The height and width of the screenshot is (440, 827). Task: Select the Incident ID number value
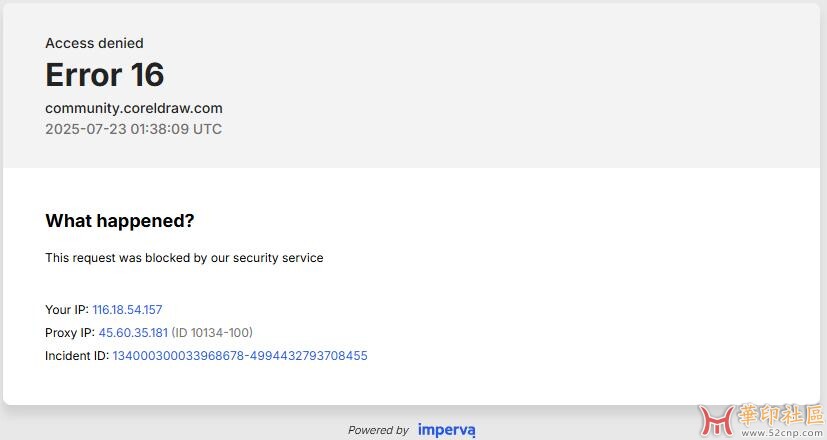240,356
